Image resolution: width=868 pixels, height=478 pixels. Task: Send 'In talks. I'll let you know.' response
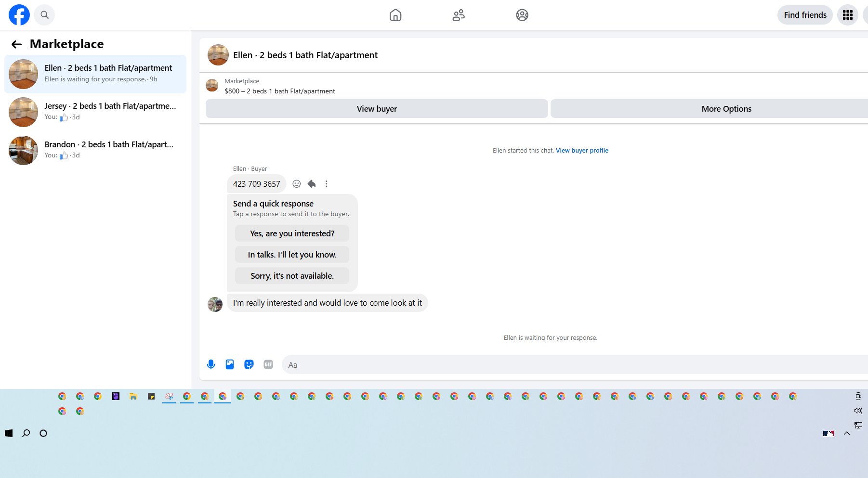pos(292,255)
